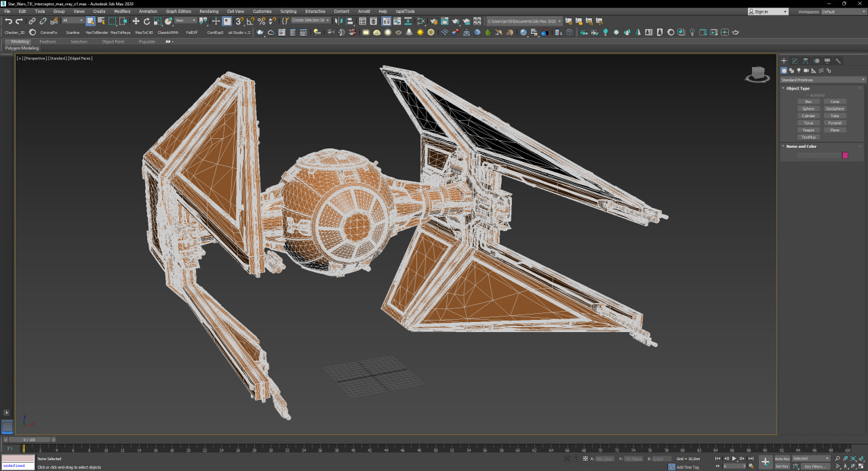Open the View reference coordinate dropdown
868x471 pixels.
pyautogui.click(x=186, y=20)
